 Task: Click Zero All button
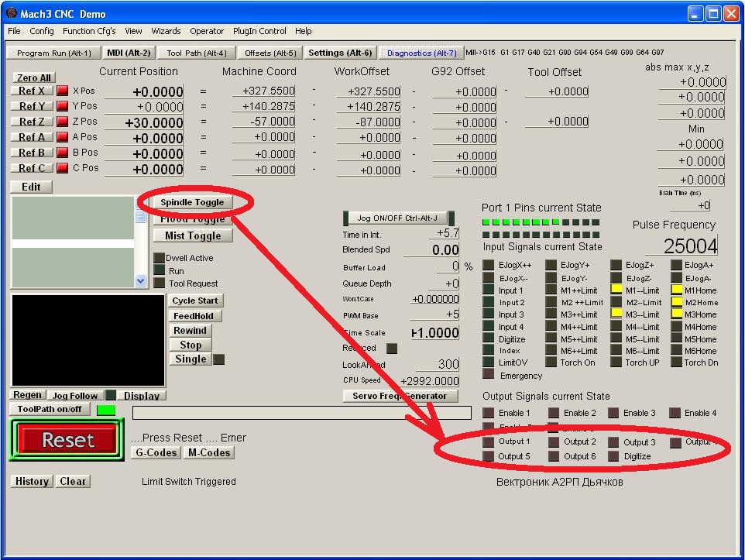coord(33,77)
